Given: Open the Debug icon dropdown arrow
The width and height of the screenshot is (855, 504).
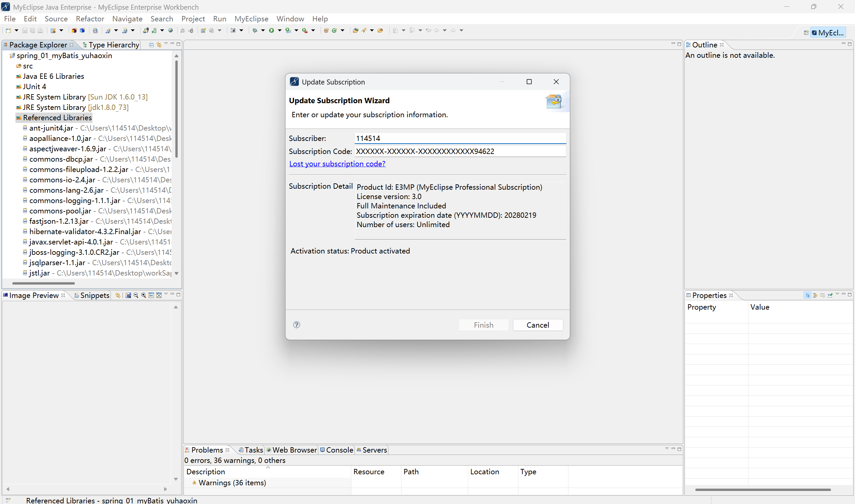Looking at the screenshot, I should (x=263, y=31).
